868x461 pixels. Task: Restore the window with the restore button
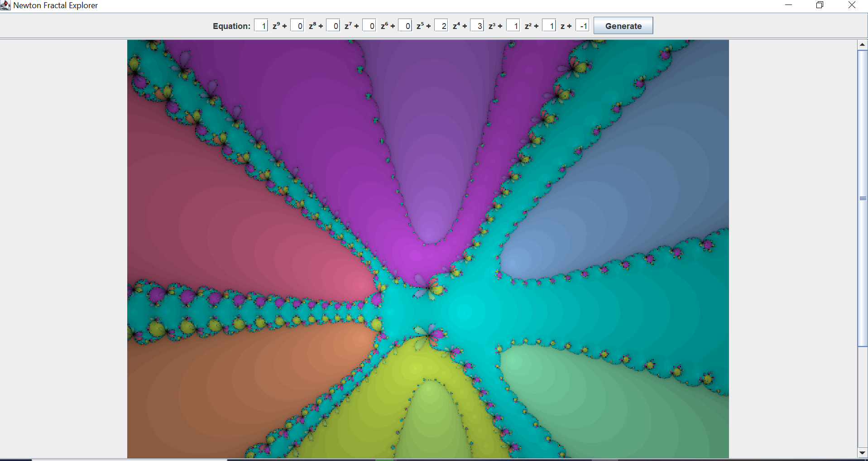820,5
